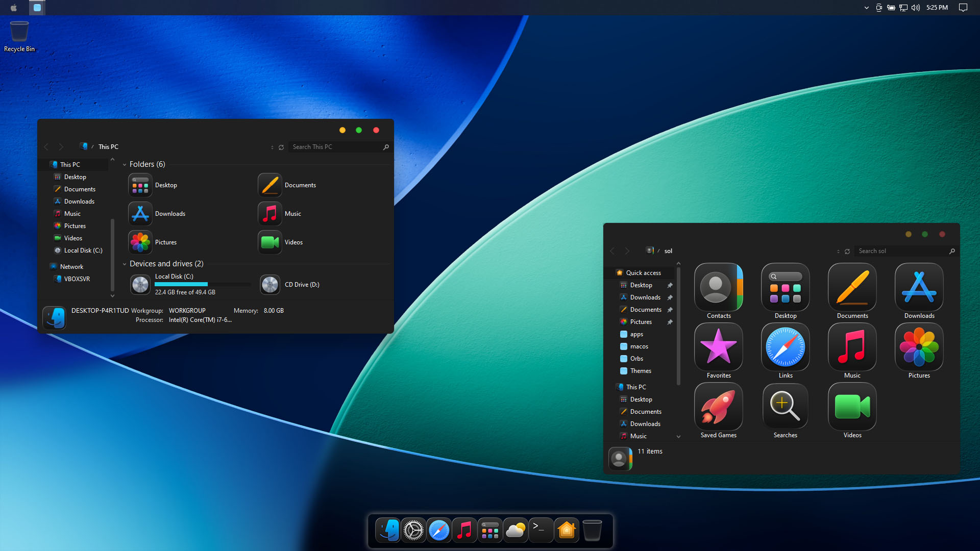
Task: Launch the Terminal from the dock
Action: click(x=541, y=530)
